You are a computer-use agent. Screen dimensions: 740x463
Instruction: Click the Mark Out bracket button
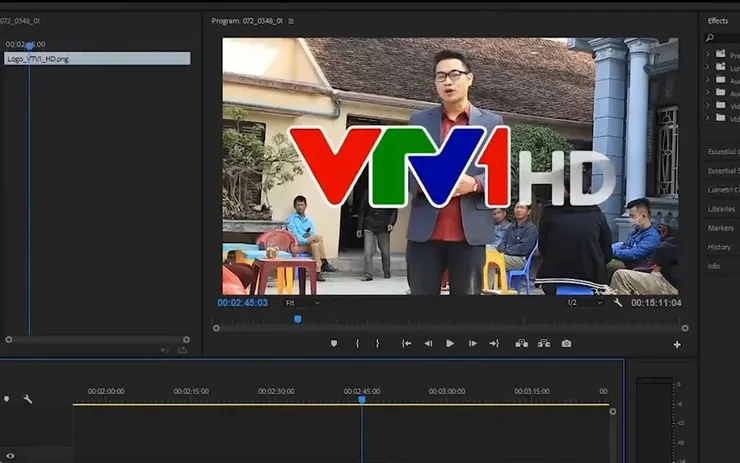point(377,344)
